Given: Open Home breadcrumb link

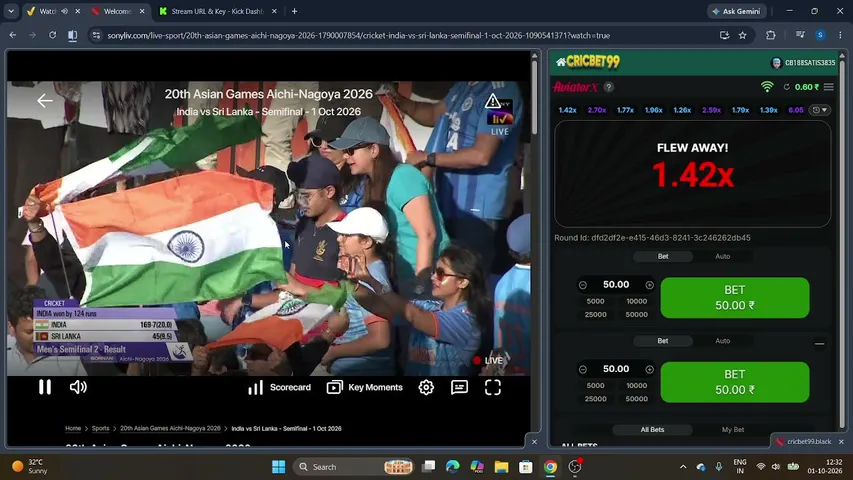Looking at the screenshot, I should 73,428.
